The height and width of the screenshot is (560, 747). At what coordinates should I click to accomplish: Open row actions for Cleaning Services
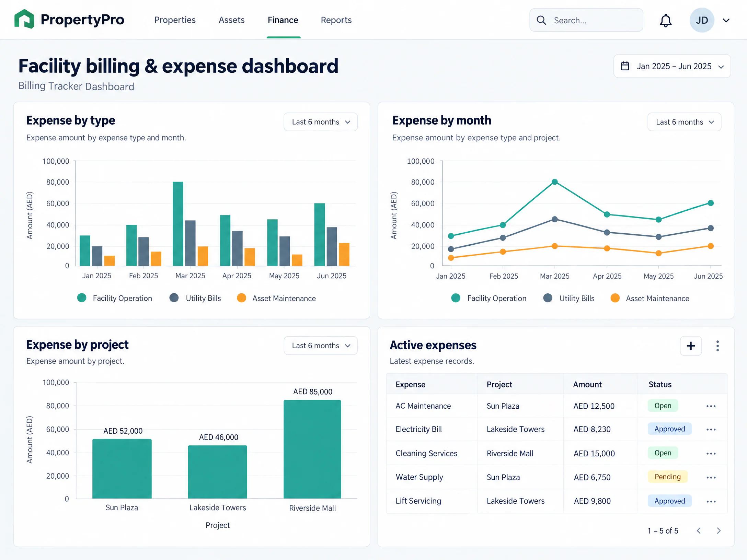[x=711, y=454]
